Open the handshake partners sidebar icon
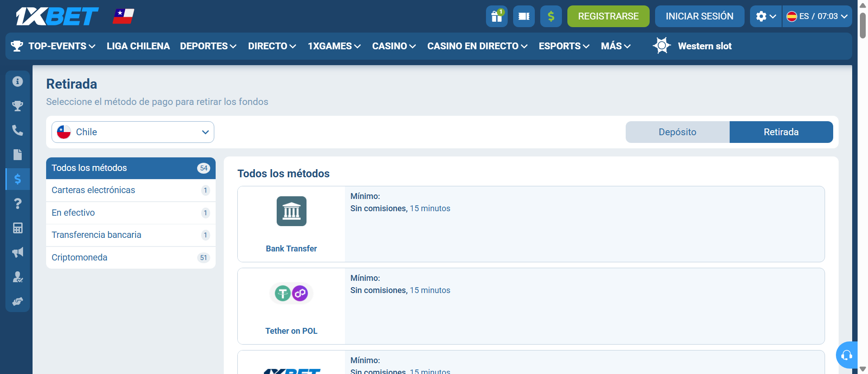The image size is (868, 374). pyautogui.click(x=18, y=301)
